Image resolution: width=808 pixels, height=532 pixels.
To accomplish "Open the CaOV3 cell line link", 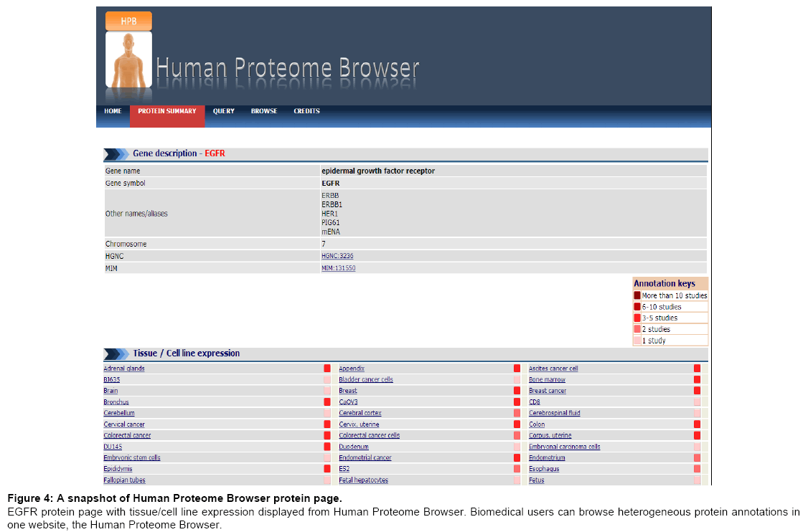I will [x=348, y=402].
